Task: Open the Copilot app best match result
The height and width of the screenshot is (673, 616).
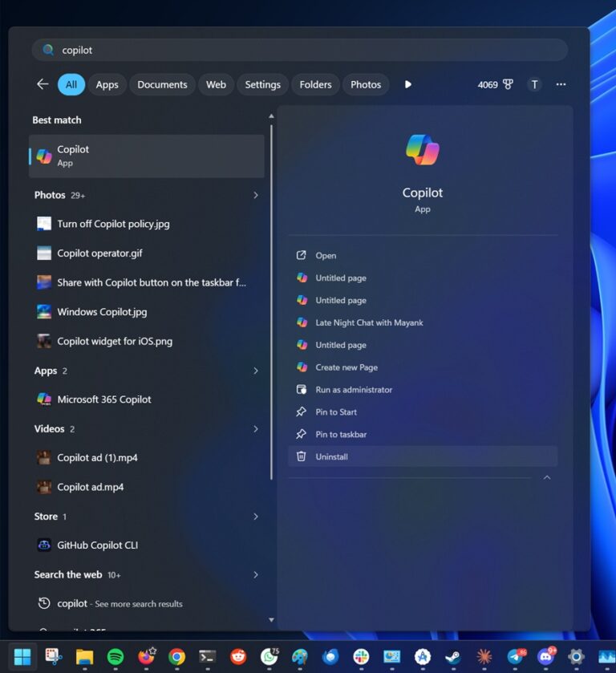Action: click(x=147, y=156)
